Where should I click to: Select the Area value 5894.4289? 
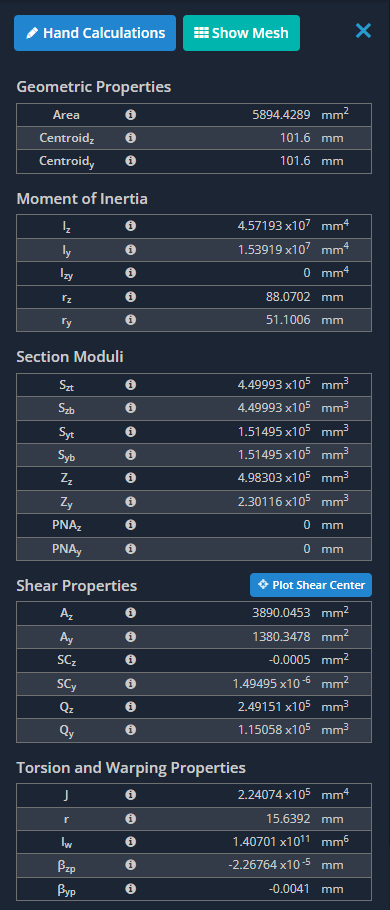tap(281, 115)
